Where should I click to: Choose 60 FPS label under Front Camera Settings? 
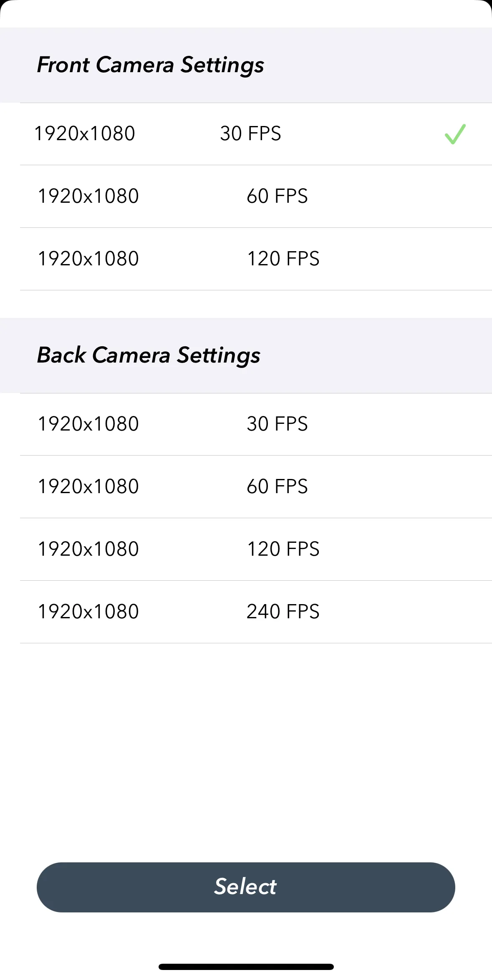[277, 196]
